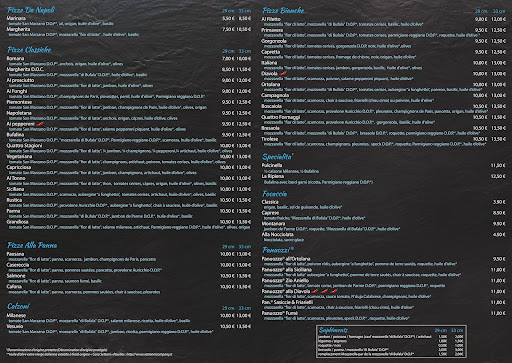Click the Marinara pizza name
Image resolution: width=512 pixels, height=363 pixels.
pyautogui.click(x=16, y=18)
